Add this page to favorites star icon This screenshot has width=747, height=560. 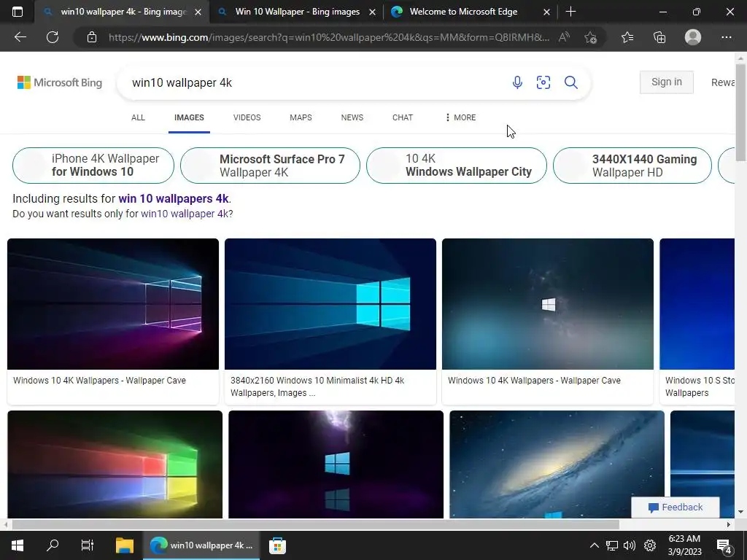point(591,37)
